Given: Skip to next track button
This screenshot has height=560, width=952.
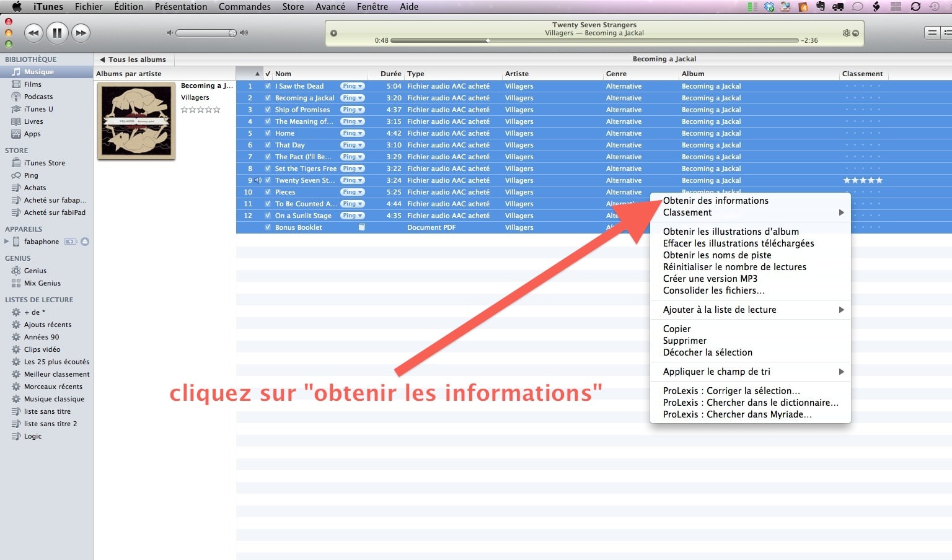Looking at the screenshot, I should [x=81, y=33].
